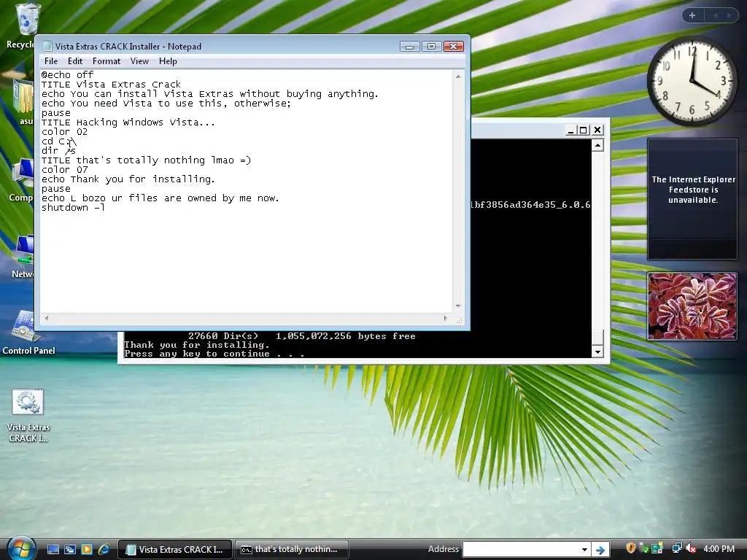Minimize the command prompt window

[570, 130]
